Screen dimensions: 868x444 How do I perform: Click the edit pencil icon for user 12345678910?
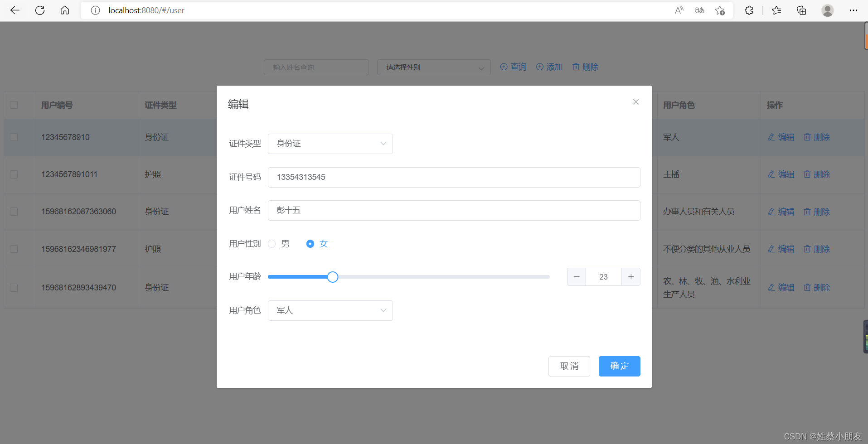click(x=770, y=137)
